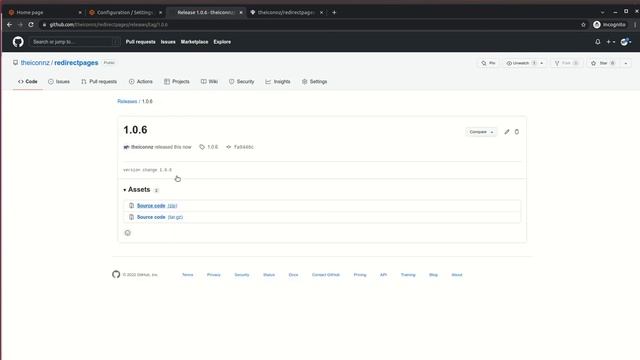Download Source code (tar.gz)
640x360 pixels.
point(160,217)
